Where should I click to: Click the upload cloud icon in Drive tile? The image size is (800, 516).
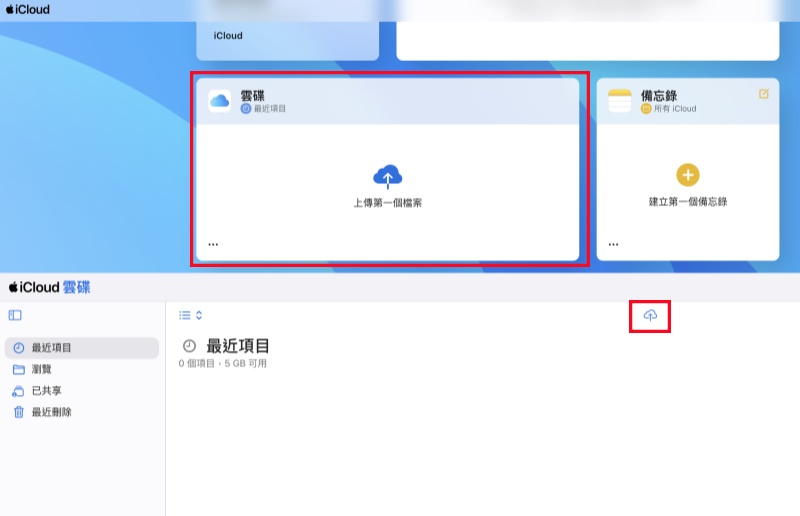(388, 177)
